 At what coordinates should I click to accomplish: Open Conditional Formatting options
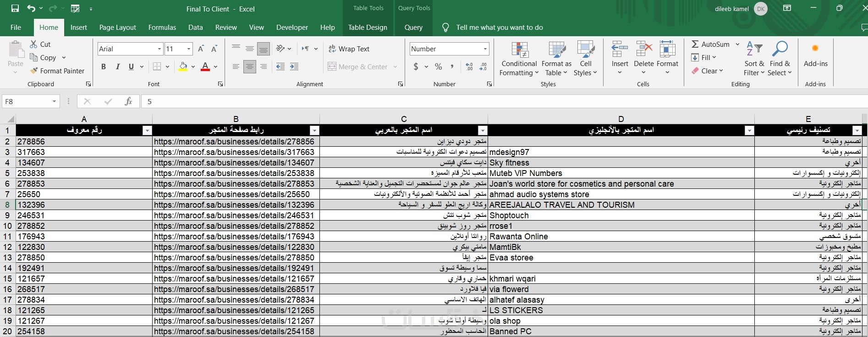tap(519, 59)
